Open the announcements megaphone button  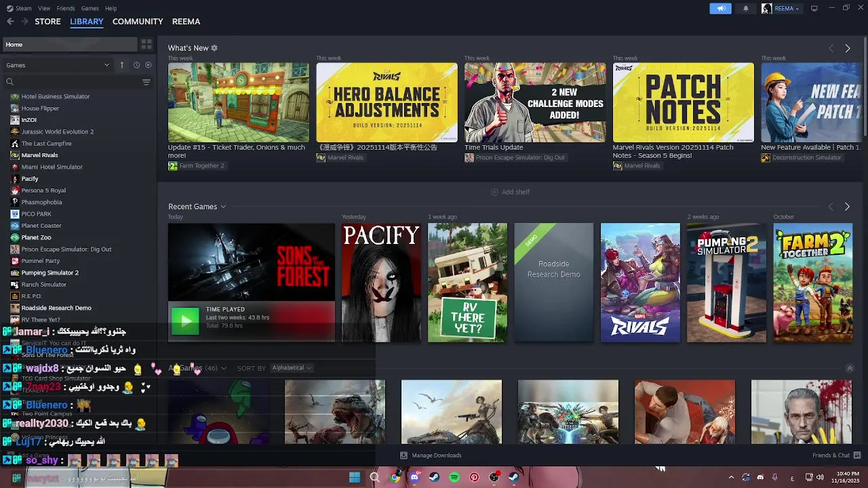(720, 9)
